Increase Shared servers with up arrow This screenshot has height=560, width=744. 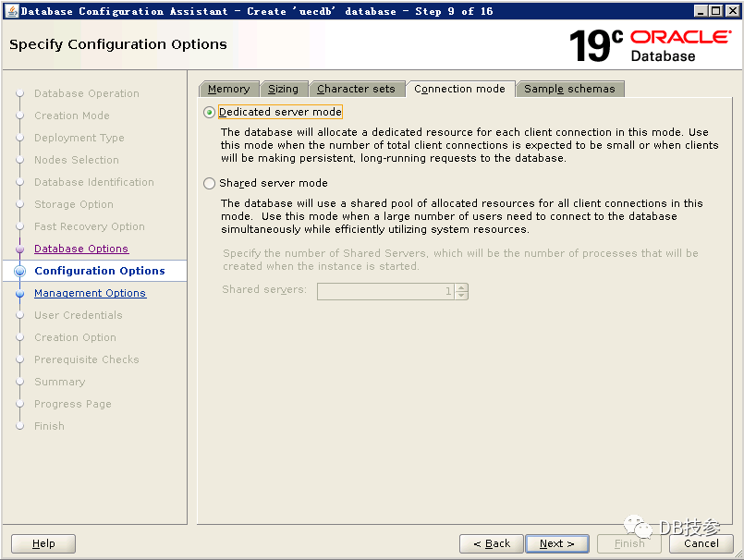coord(461,287)
